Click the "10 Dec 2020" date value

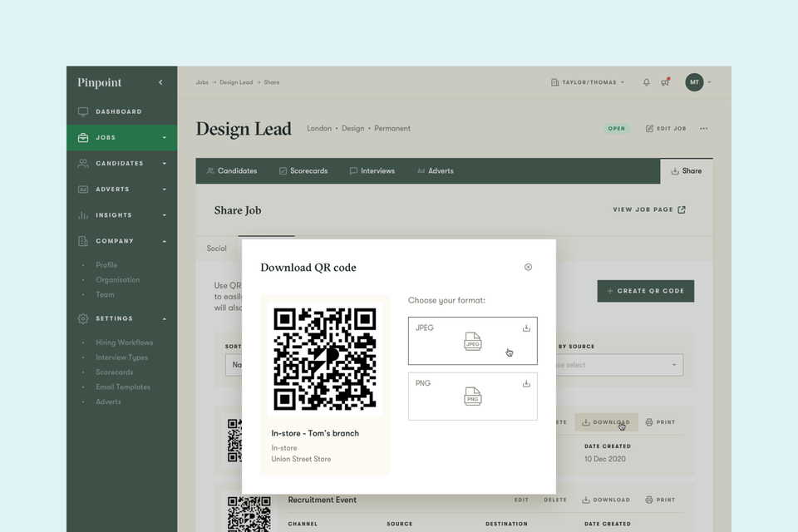604,459
